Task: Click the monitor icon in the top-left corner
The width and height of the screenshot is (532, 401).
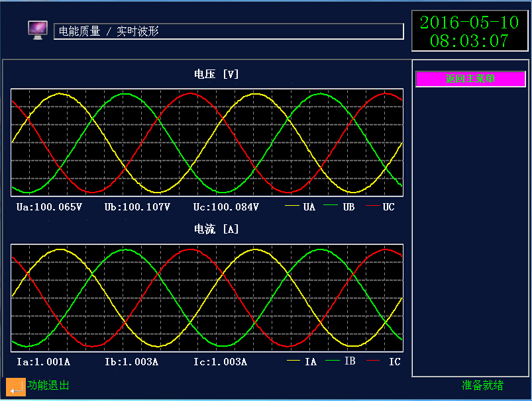Action: click(x=37, y=29)
